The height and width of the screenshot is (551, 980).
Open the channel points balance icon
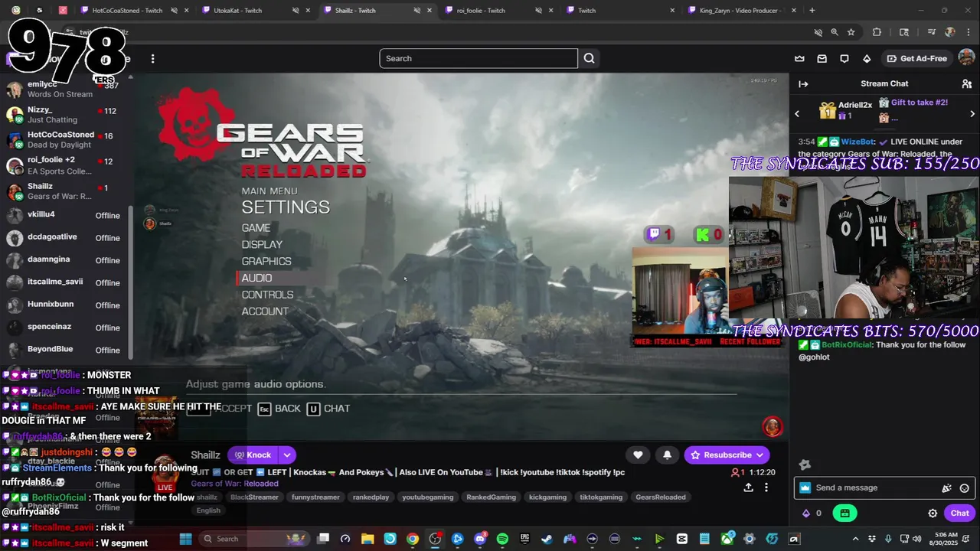tap(805, 514)
